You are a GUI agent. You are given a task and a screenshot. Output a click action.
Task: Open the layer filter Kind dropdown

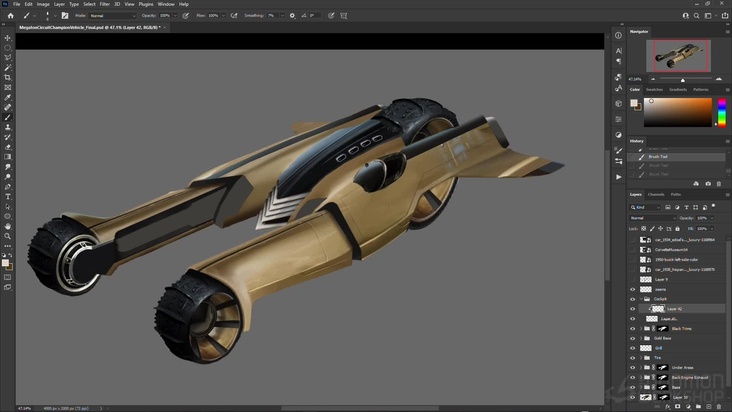click(x=645, y=207)
